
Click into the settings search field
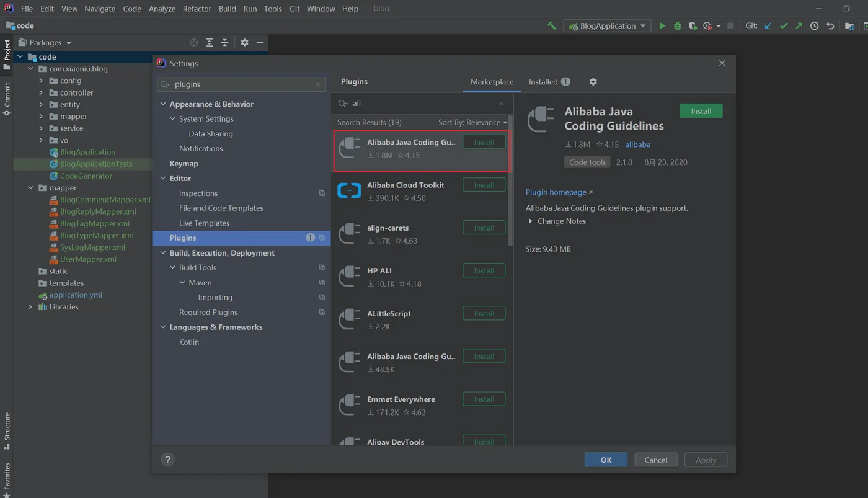(x=242, y=84)
